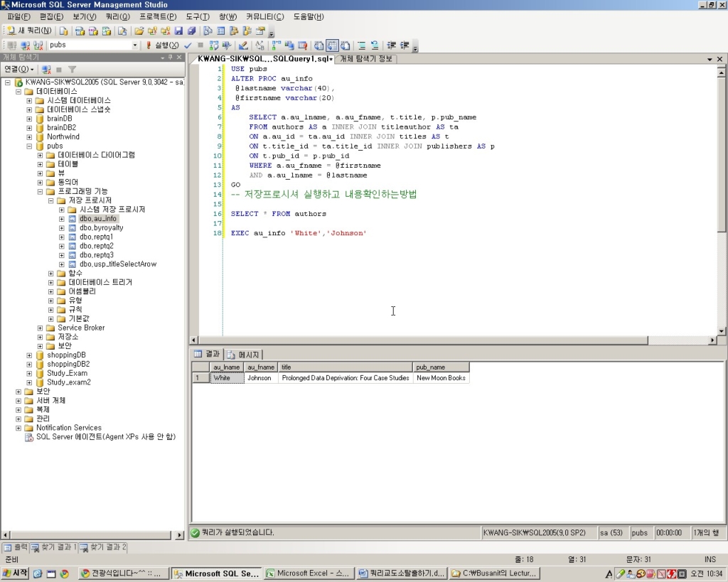Click the Parse checkmark icon
728x582 pixels.
(188, 45)
